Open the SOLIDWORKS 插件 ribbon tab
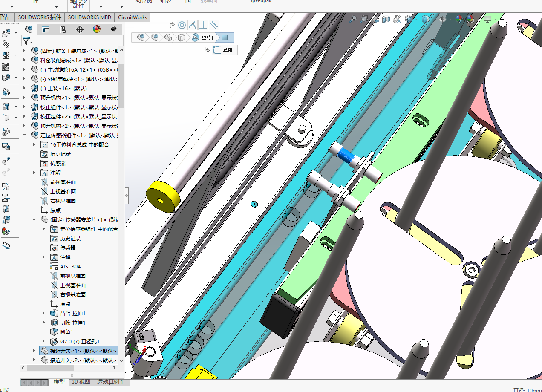This screenshot has height=392, width=542. tap(40, 17)
